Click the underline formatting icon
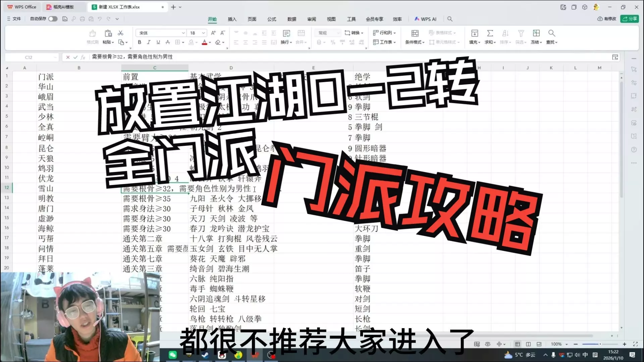The height and width of the screenshot is (362, 644). point(158,42)
